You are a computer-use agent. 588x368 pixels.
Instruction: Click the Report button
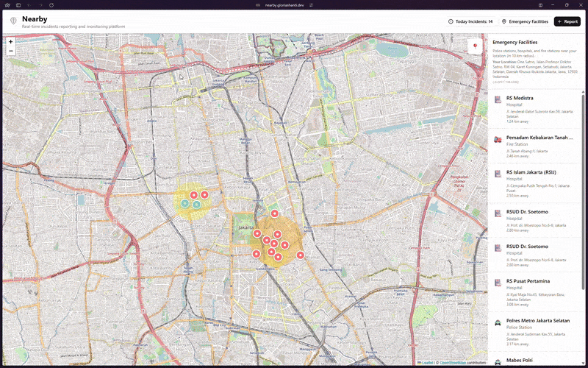[x=567, y=21]
